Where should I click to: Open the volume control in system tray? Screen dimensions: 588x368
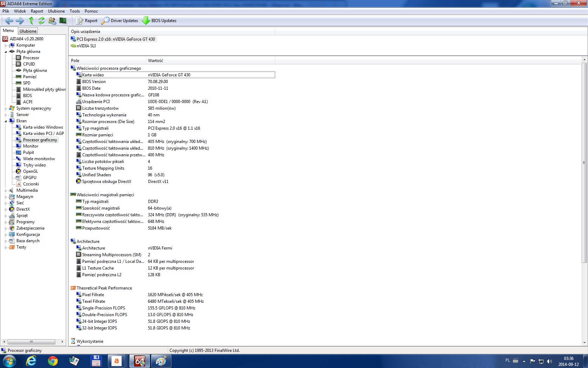point(549,361)
